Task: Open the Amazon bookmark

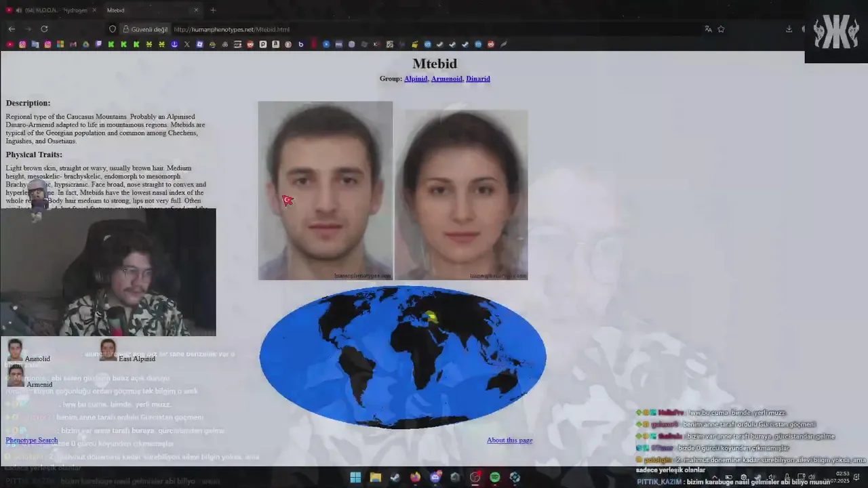Action: [x=275, y=45]
